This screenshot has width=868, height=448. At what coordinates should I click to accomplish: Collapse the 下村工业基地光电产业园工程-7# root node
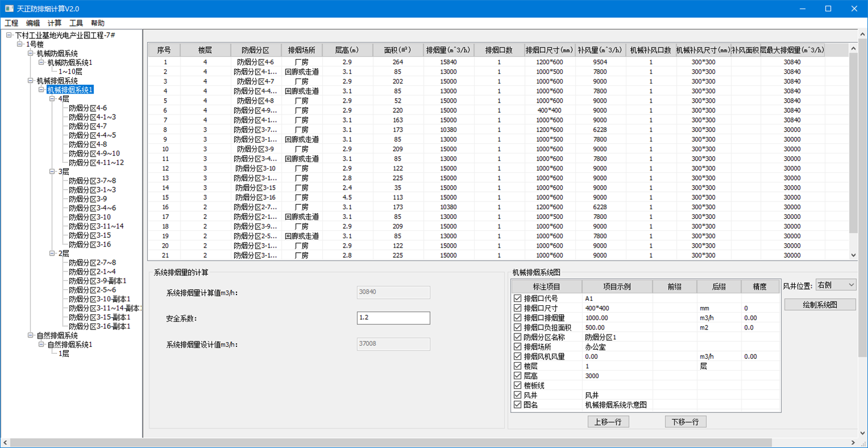point(9,35)
